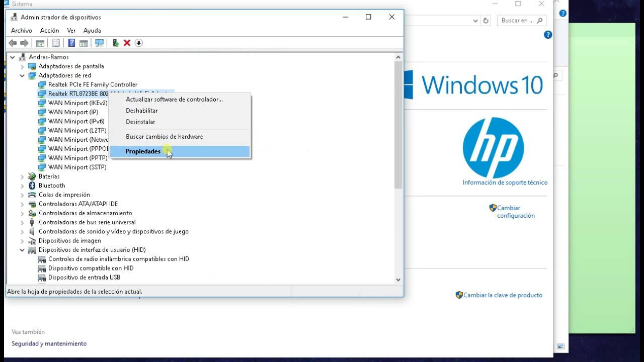Select WAN Miniport (L2TP) adapter
Screen dimensions: 644x362
tap(77, 130)
